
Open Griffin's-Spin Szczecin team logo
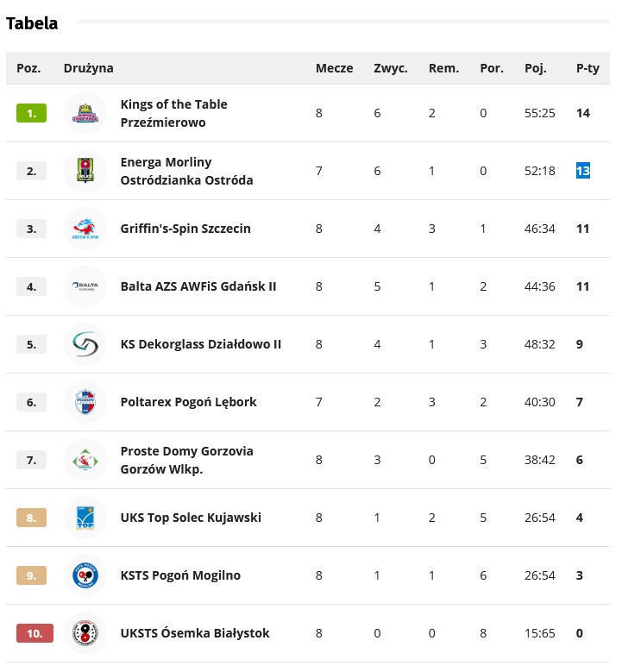click(x=85, y=229)
